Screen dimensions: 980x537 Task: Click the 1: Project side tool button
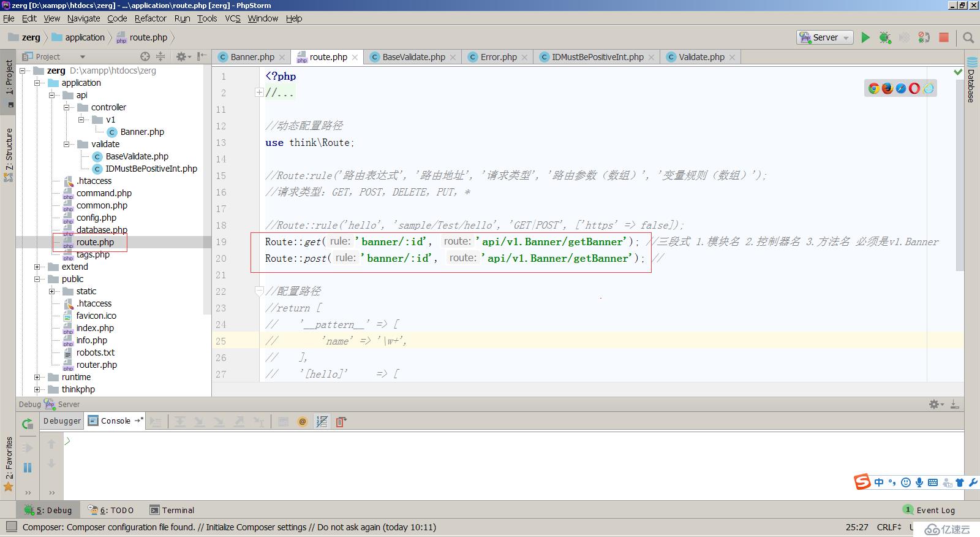9,83
